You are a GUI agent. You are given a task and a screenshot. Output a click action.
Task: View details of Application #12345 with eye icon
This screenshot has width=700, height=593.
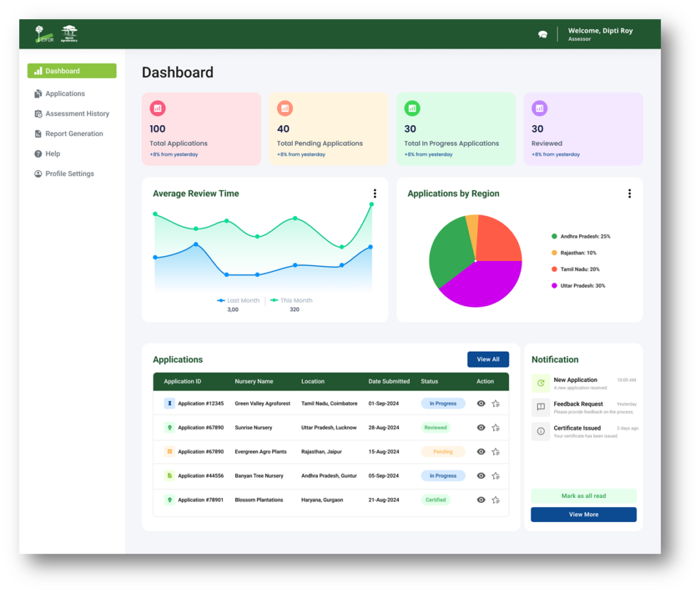(481, 403)
